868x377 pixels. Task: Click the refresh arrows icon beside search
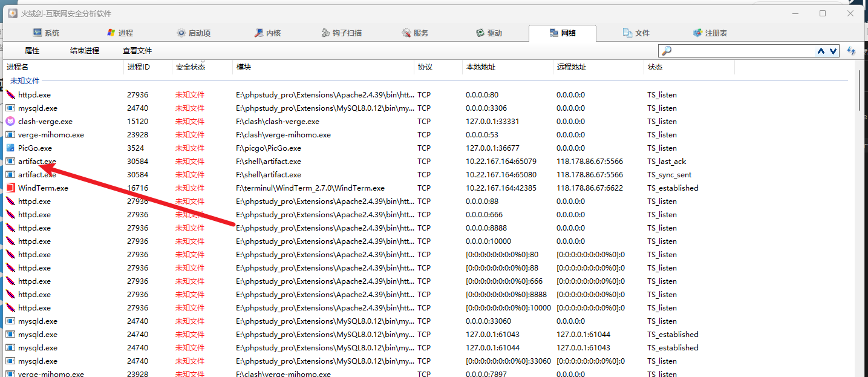tap(852, 51)
